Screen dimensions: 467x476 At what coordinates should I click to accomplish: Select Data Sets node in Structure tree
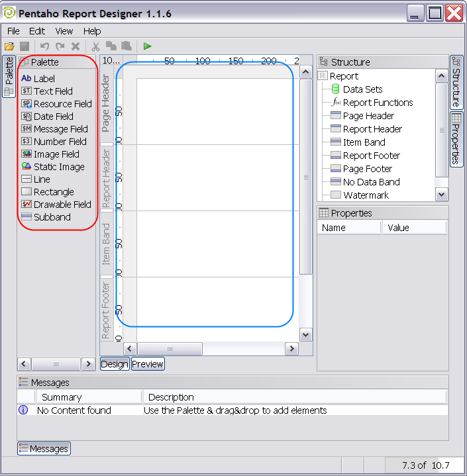pos(362,89)
